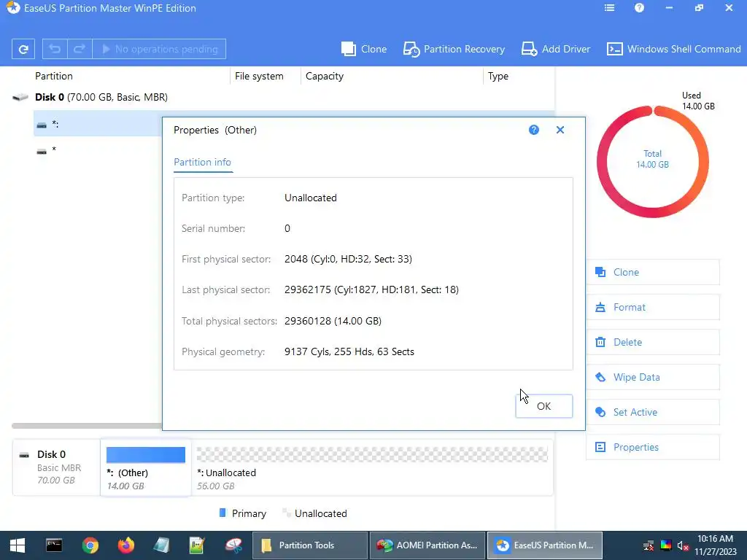Open the Clone tool in top toolbar

tap(364, 49)
